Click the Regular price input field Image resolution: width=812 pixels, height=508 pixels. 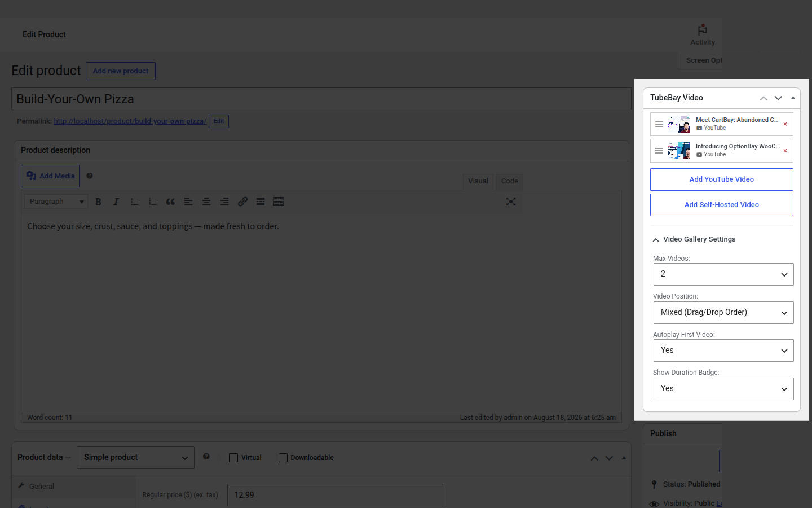(x=335, y=495)
